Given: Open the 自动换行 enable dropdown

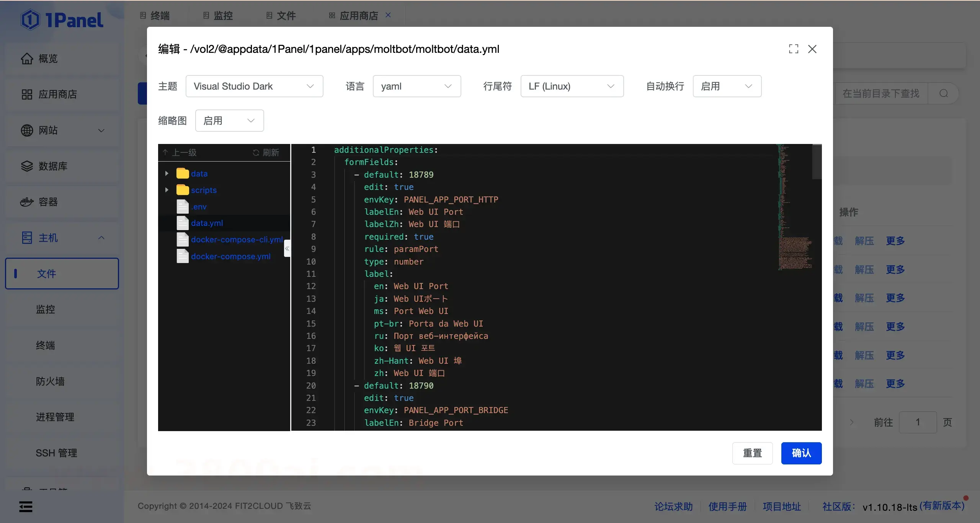Looking at the screenshot, I should [x=727, y=87].
